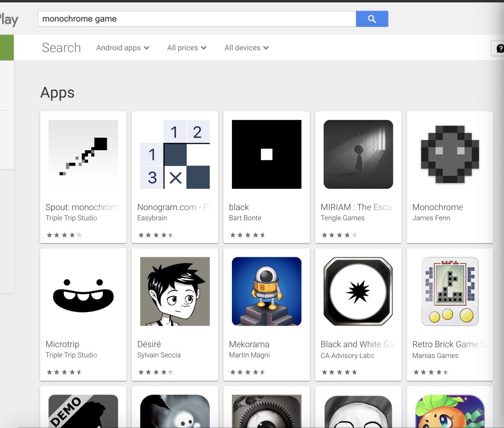Viewport: 504px width, 428px height.
Task: Open the Microtrip title link
Action: point(62,344)
